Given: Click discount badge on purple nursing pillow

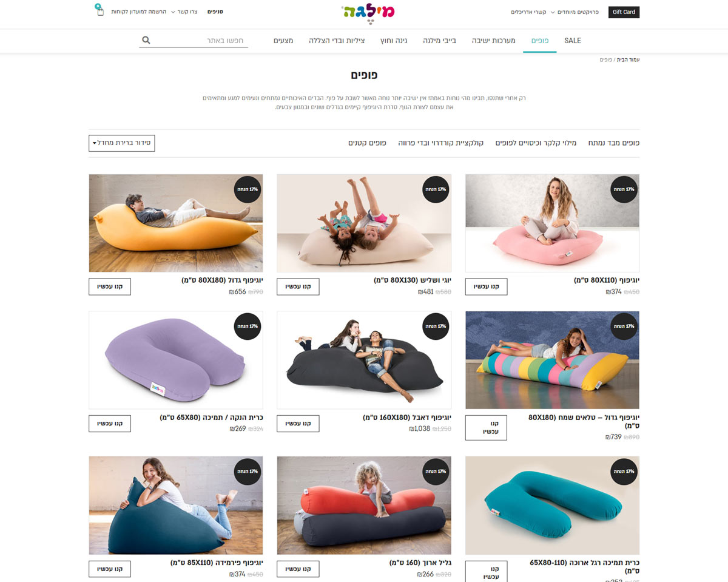Looking at the screenshot, I should (247, 327).
